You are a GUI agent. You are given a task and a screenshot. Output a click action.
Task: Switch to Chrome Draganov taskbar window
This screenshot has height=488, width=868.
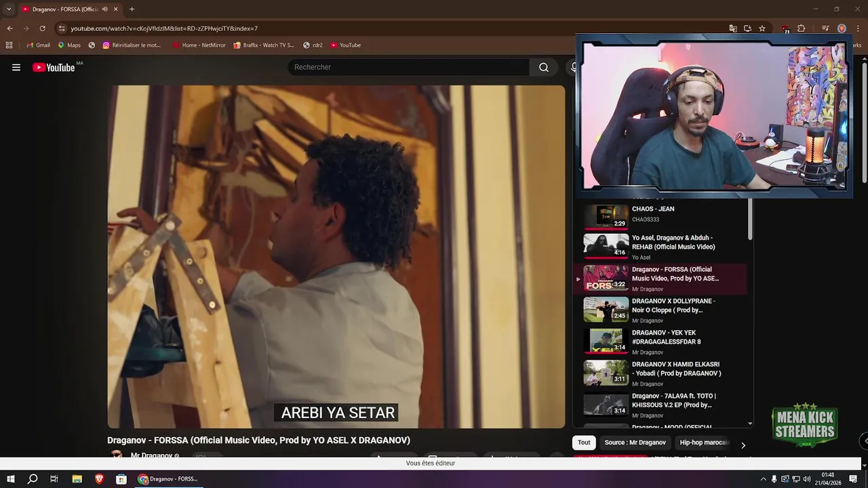coord(168,479)
